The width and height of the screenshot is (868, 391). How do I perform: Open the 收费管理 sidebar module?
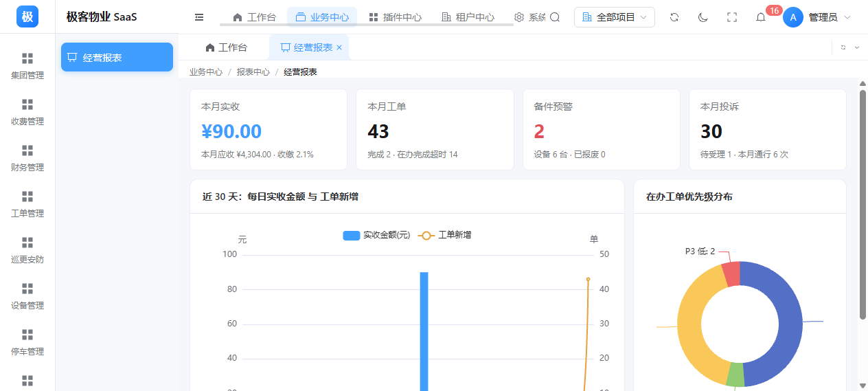click(x=27, y=113)
